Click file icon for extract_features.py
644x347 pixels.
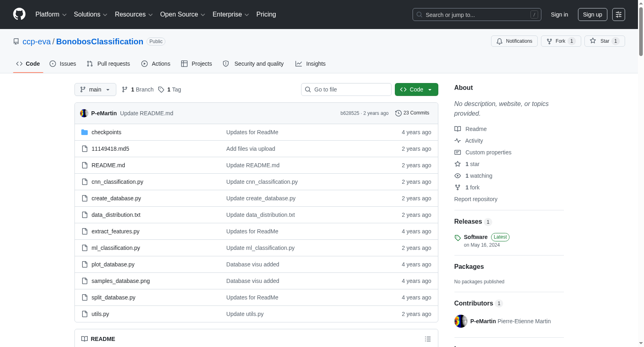coord(85,231)
